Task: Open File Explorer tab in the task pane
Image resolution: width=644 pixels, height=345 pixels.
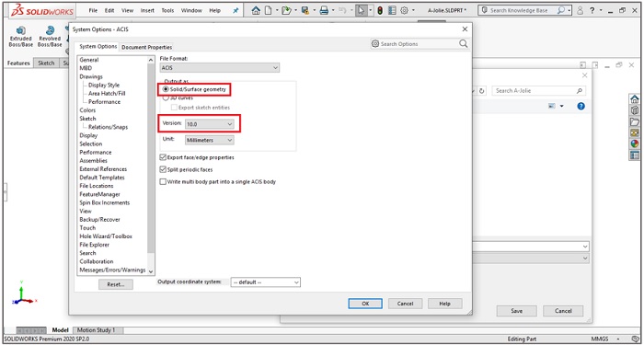Action: point(635,121)
